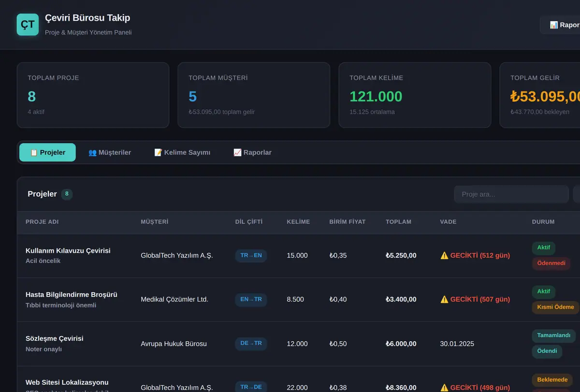
Task: Click the TR→EN language pair badge
Action: [251, 255]
